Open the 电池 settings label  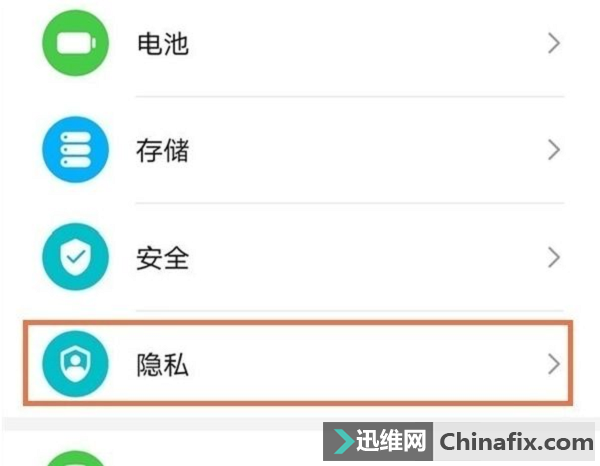pyautogui.click(x=163, y=43)
